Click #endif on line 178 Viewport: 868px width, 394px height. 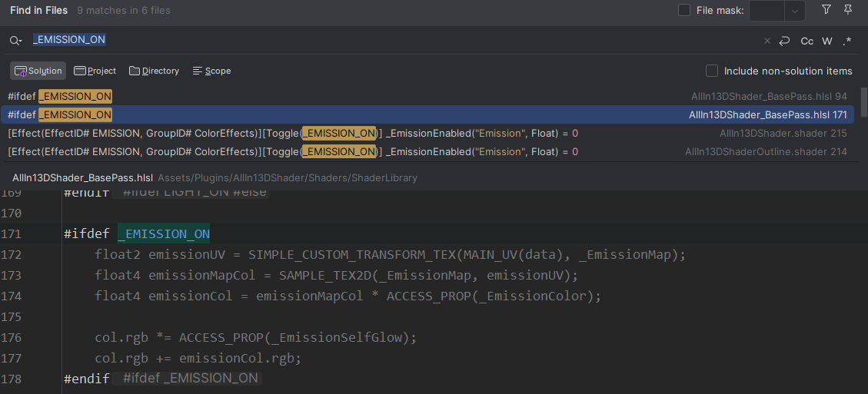point(86,379)
